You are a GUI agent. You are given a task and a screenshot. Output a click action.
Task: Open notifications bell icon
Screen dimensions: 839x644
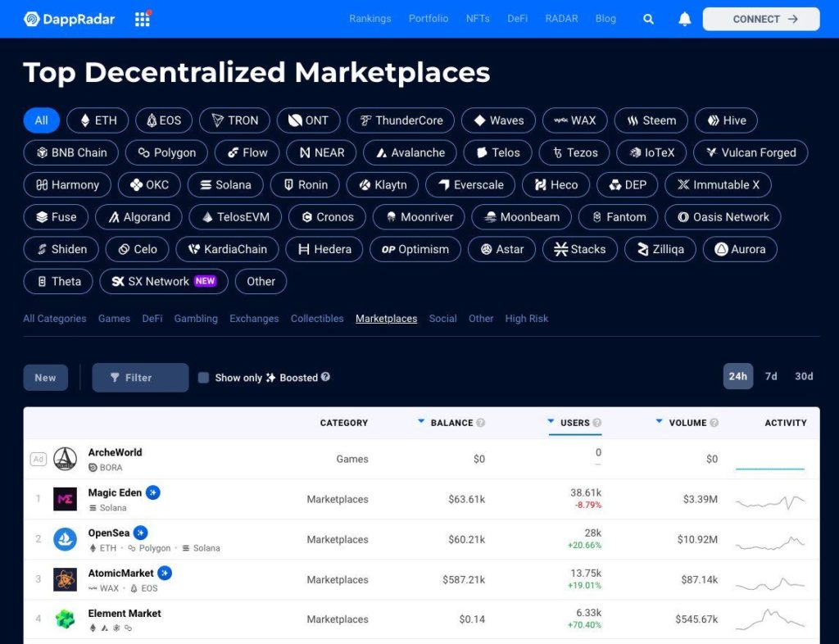[684, 20]
